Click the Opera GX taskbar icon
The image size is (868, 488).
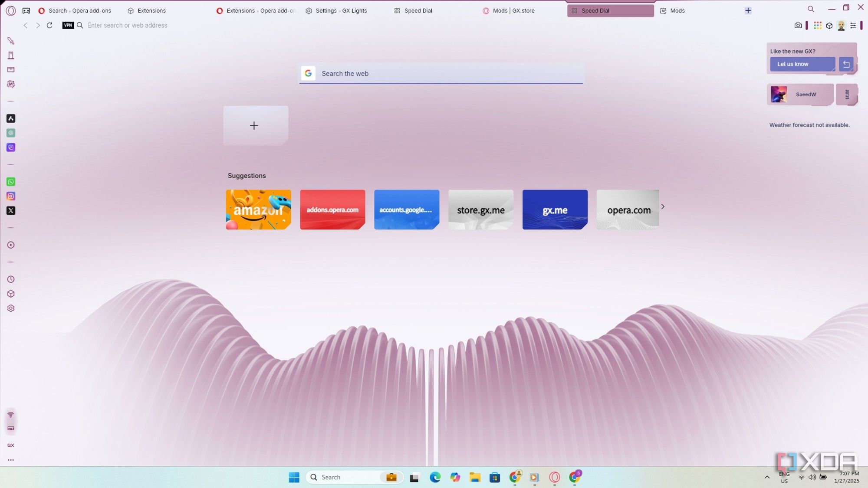click(x=554, y=477)
